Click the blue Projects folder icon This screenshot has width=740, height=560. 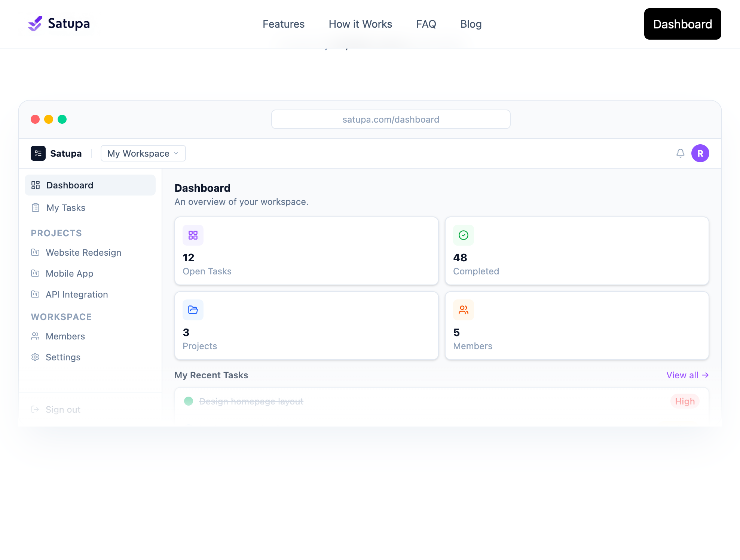(x=193, y=310)
